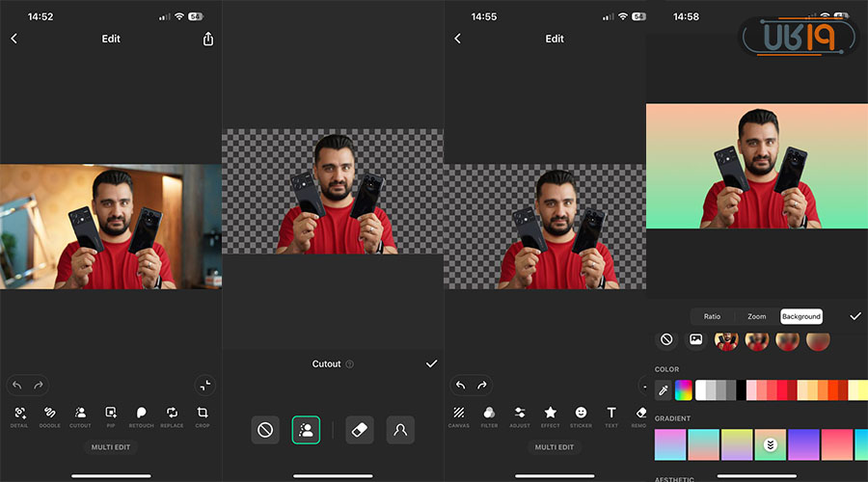Pick the eyedropper color picker
868x482 pixels.
click(664, 390)
